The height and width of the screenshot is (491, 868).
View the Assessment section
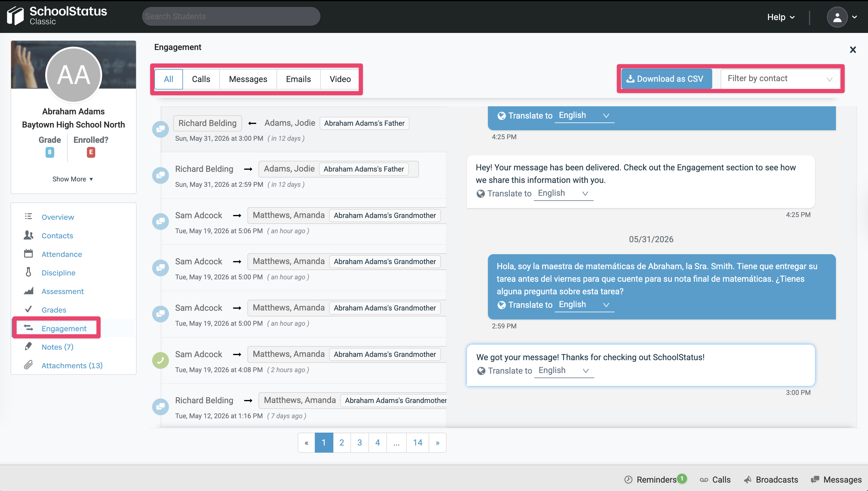(x=62, y=291)
